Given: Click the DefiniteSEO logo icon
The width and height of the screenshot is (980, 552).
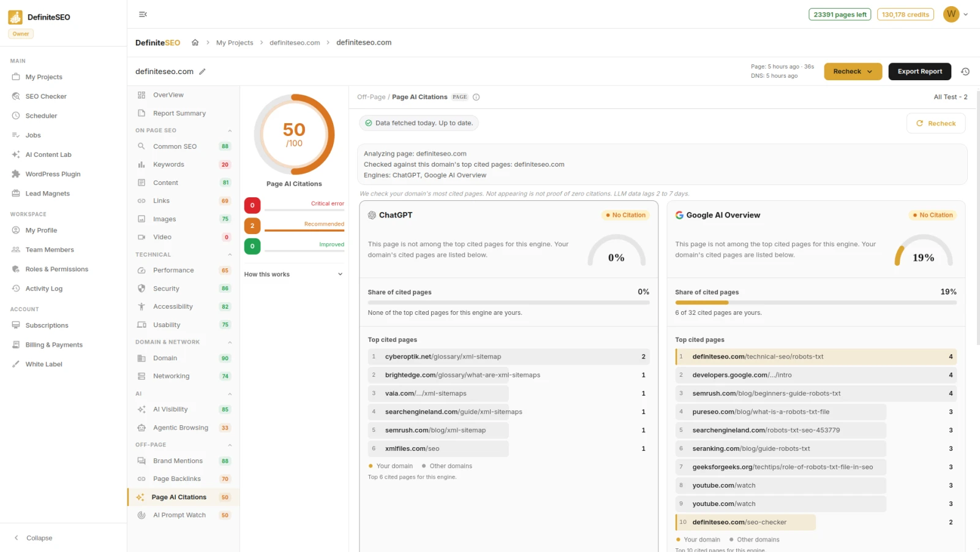Looking at the screenshot, I should click(15, 17).
